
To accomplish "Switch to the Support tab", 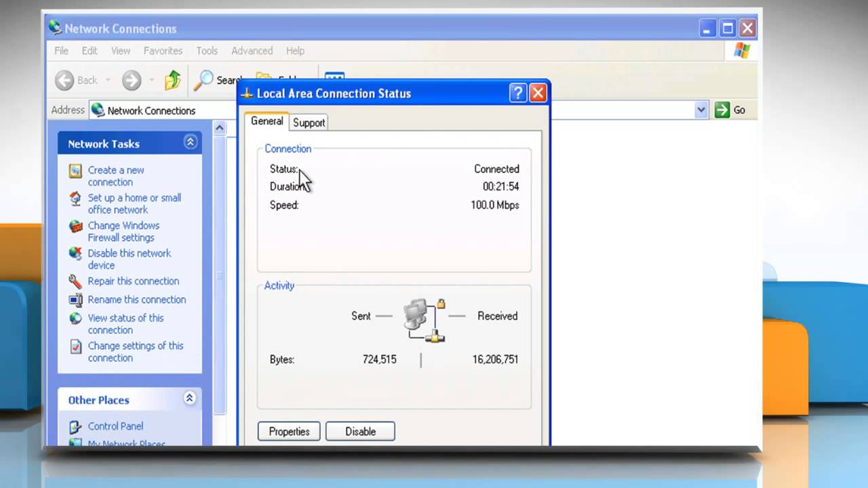I will 309,123.
